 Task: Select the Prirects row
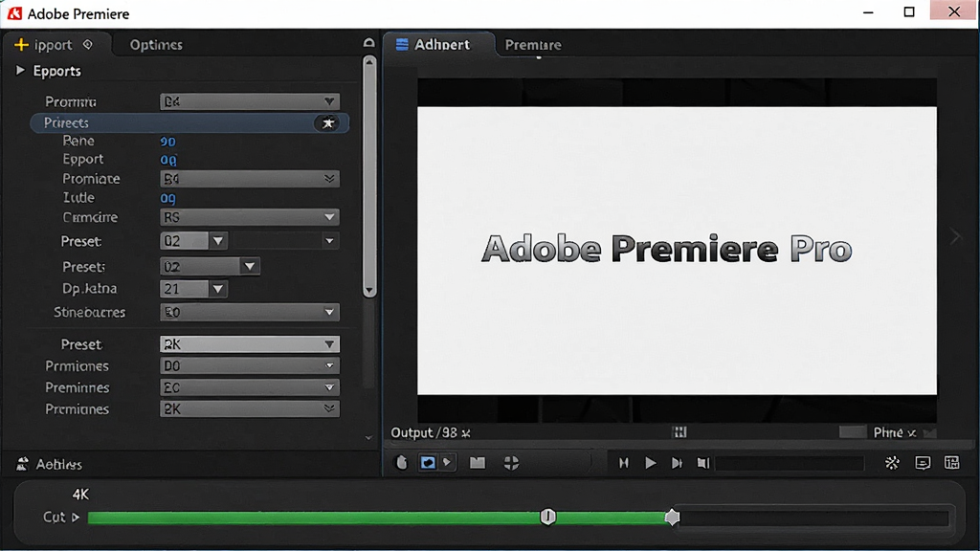[x=189, y=123]
